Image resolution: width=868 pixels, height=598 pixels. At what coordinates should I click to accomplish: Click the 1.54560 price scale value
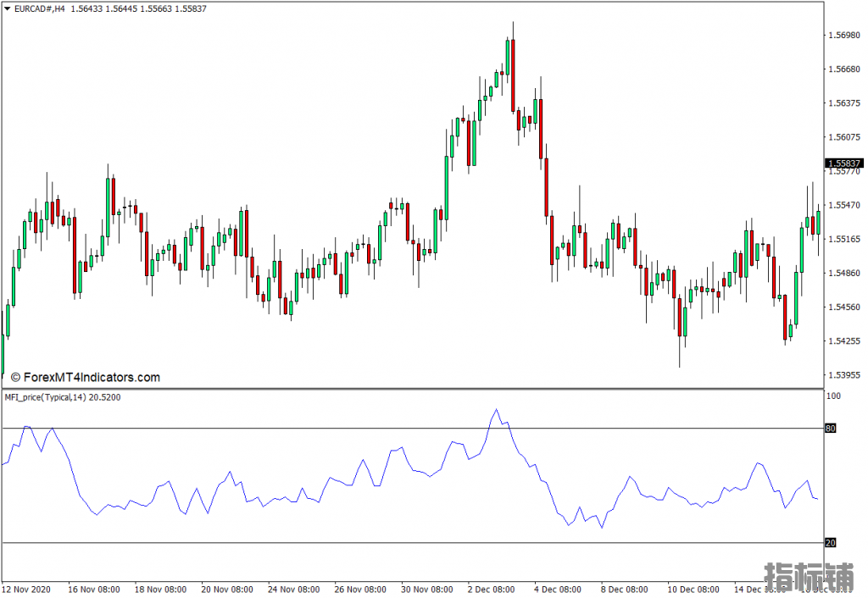coord(844,307)
